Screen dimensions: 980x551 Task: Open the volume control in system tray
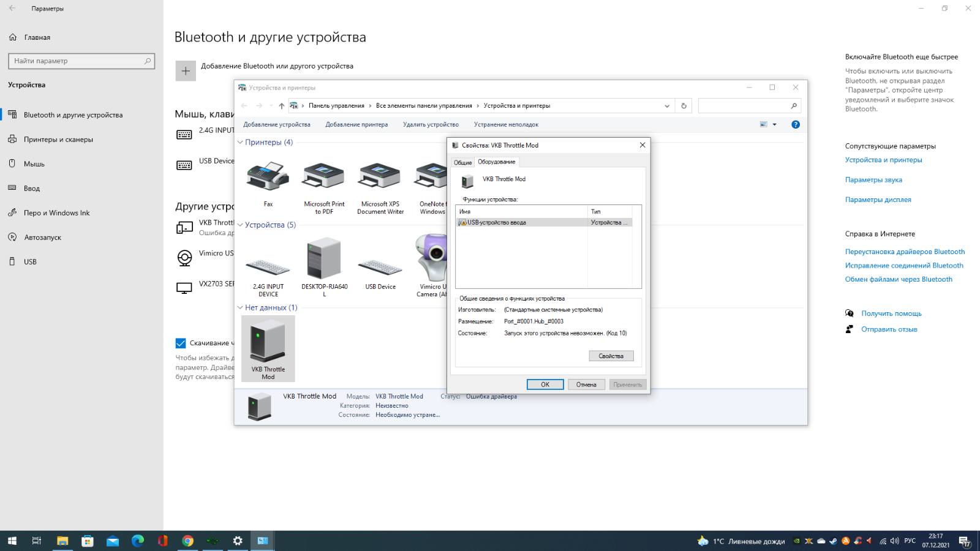pos(894,541)
